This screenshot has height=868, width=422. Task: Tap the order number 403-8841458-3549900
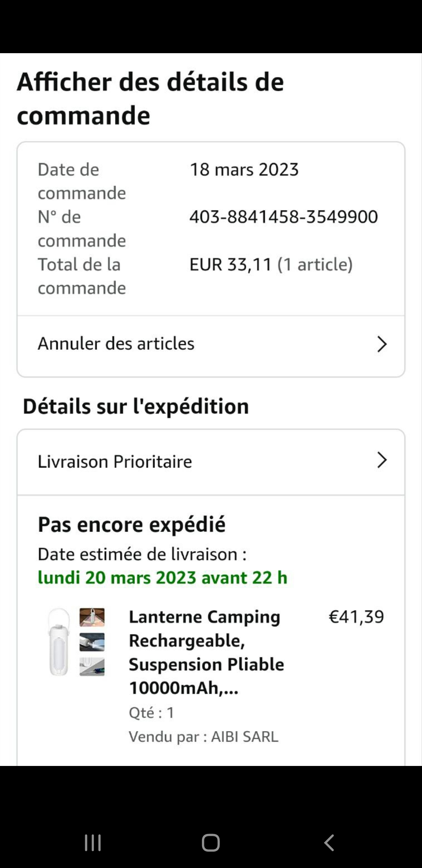pyautogui.click(x=284, y=217)
